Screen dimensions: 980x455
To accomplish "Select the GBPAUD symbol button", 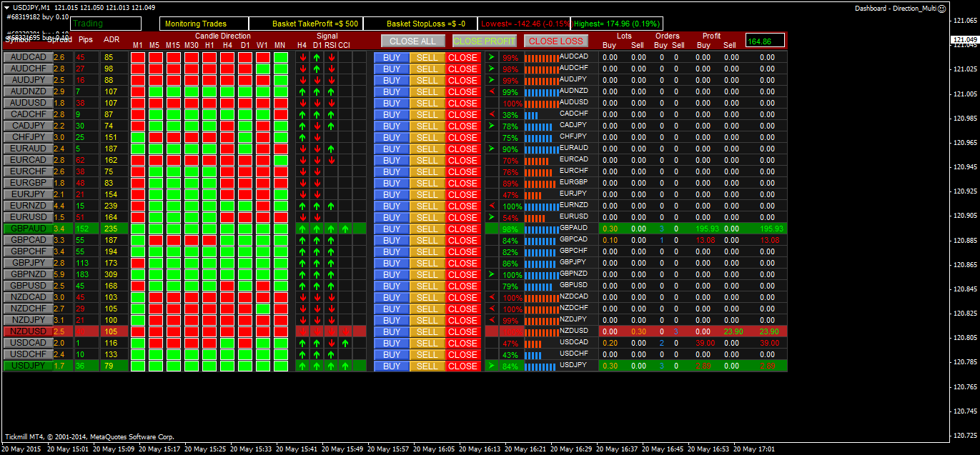I will [28, 229].
